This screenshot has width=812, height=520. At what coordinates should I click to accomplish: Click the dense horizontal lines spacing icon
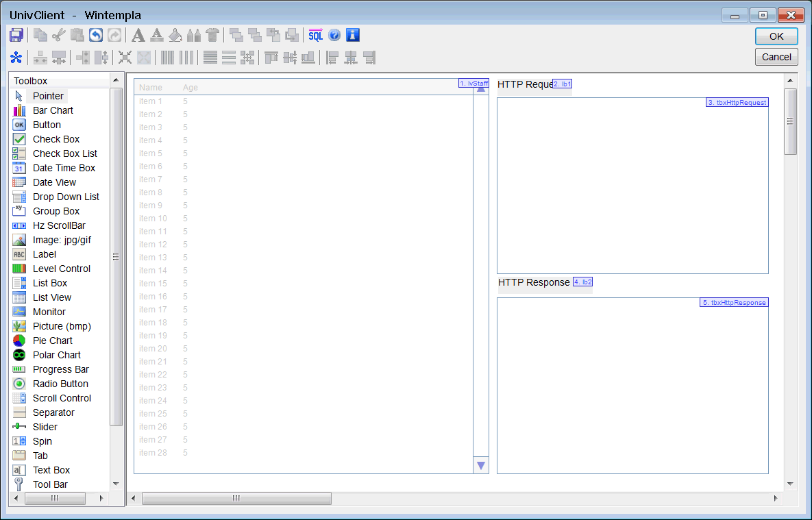(x=210, y=58)
